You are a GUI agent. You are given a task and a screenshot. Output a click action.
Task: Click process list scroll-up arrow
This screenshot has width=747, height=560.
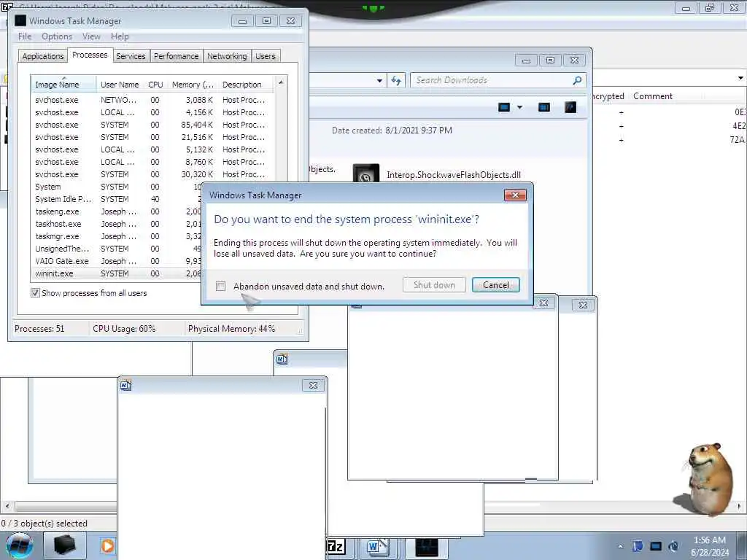(x=281, y=82)
